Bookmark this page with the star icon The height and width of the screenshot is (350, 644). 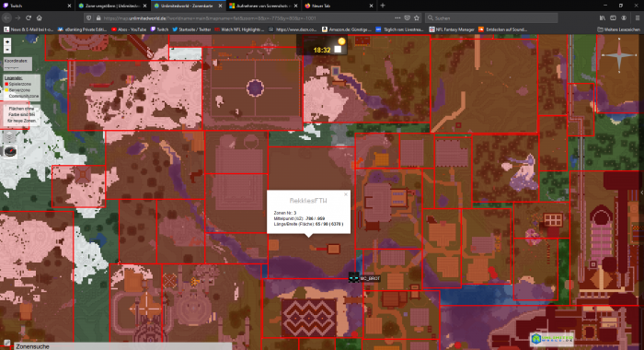[x=417, y=18]
